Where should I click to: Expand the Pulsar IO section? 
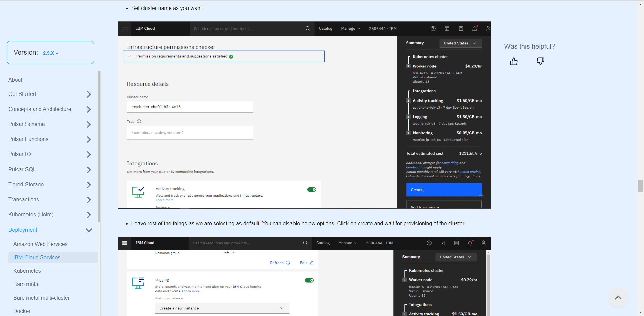point(89,154)
